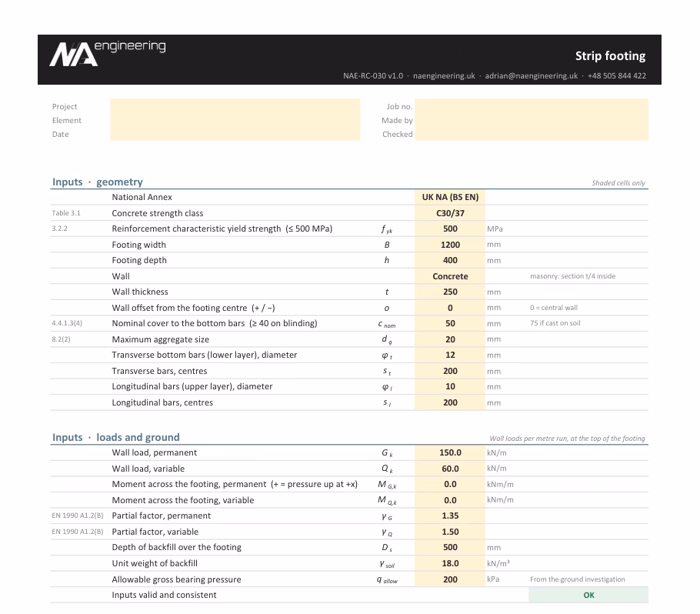Click the 'Strip footing' title text
The width and height of the screenshot is (700, 614).
[610, 56]
